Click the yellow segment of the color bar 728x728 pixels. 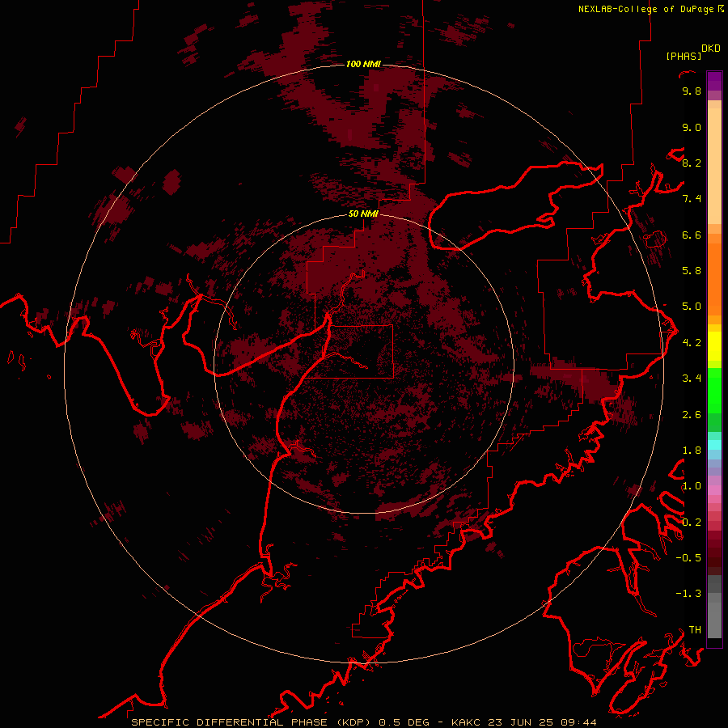pos(714,346)
